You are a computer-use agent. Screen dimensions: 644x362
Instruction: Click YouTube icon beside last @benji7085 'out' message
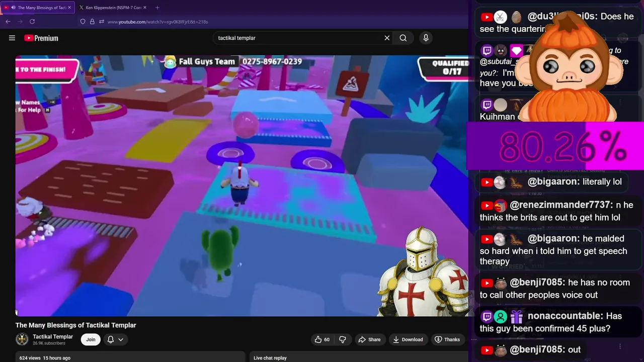pos(487,350)
